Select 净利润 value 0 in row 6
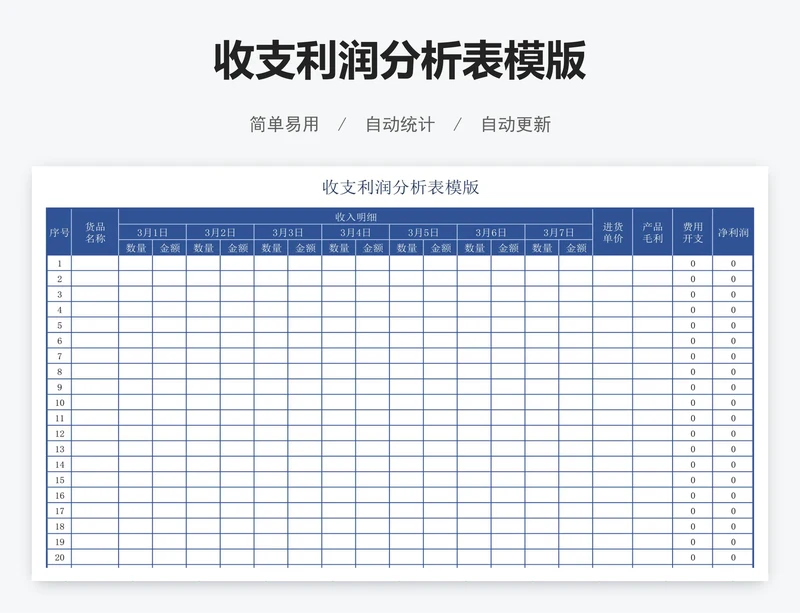Viewport: 800px width, 613px height. click(x=733, y=340)
